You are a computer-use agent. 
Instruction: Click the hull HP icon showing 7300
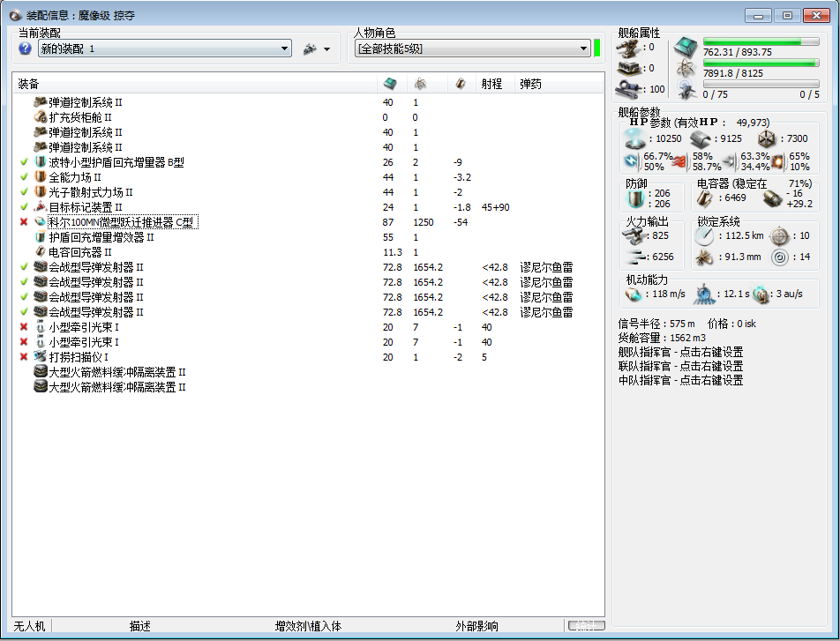click(x=767, y=139)
